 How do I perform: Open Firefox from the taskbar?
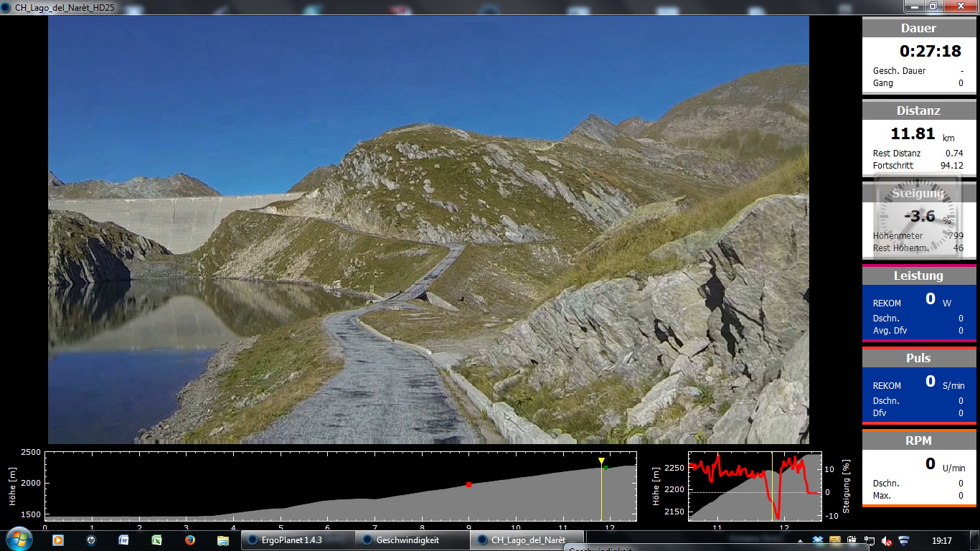(x=189, y=540)
